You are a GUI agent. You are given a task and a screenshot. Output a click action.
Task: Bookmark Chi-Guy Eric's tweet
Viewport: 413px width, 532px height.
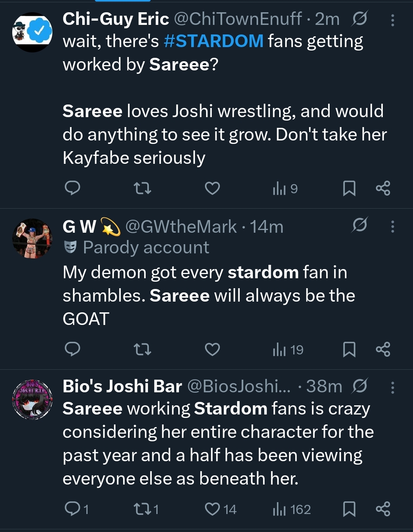(x=349, y=188)
